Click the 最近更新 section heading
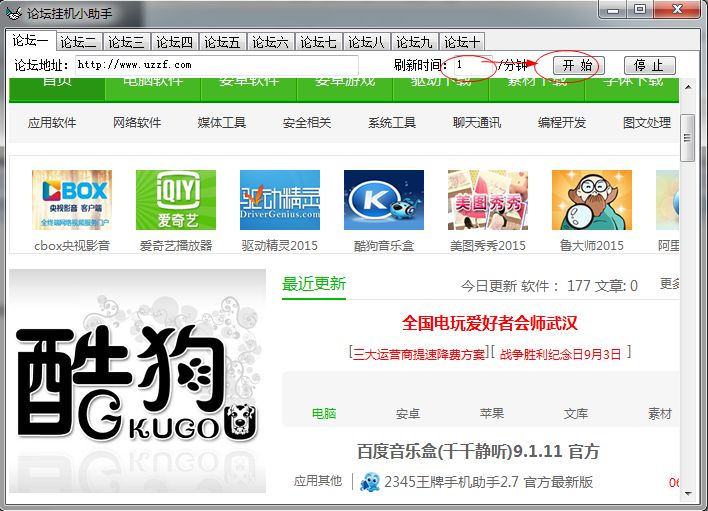The height and width of the screenshot is (511, 708). pos(314,284)
